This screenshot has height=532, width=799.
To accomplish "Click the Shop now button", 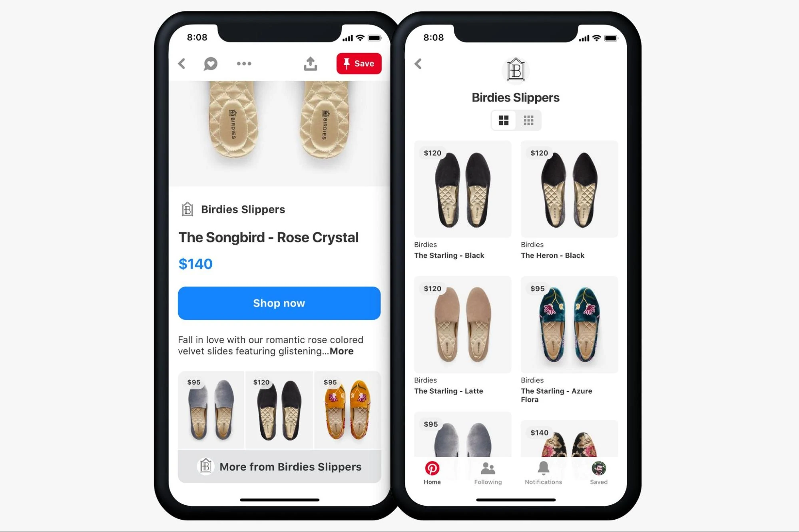I will click(279, 303).
